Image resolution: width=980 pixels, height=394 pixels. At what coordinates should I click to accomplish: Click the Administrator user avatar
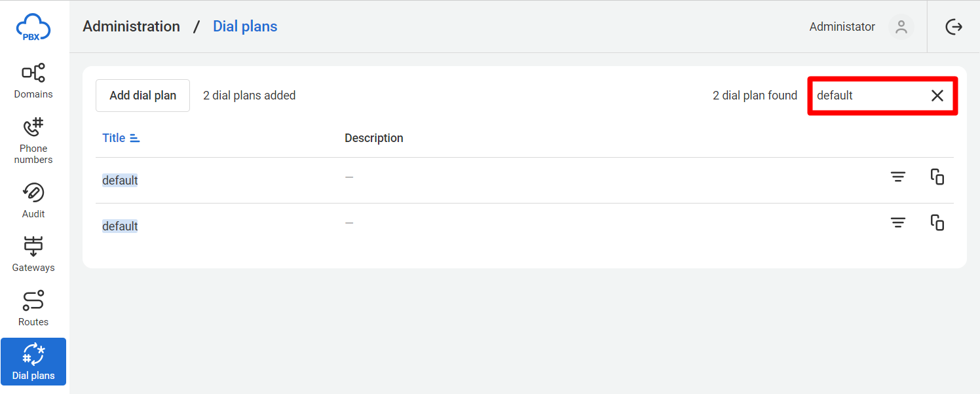coord(901,27)
